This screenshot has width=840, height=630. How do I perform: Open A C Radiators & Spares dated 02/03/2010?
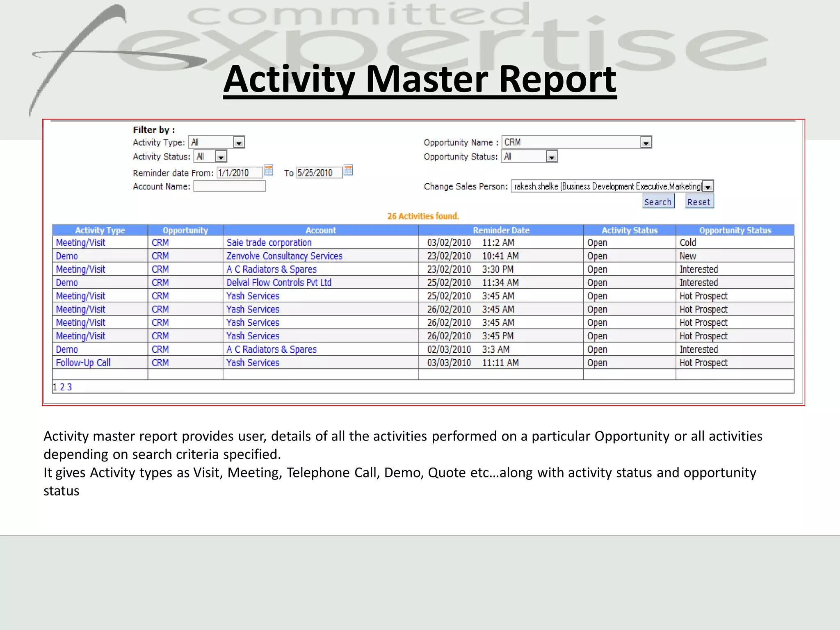[x=272, y=349]
